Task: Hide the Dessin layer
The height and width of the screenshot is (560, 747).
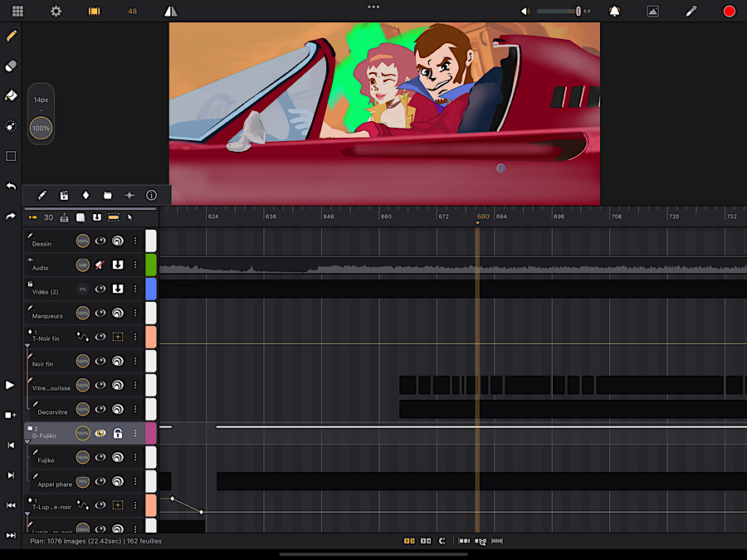Action: click(100, 241)
